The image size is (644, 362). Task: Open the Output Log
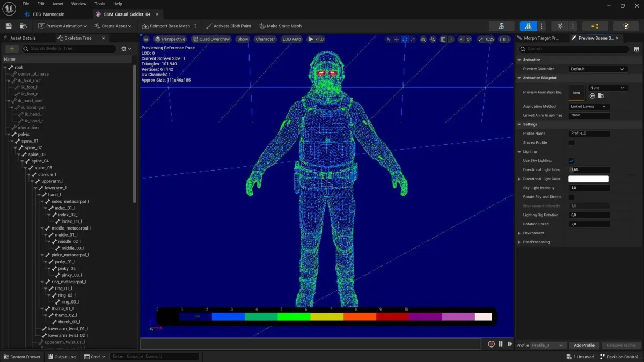tap(62, 357)
